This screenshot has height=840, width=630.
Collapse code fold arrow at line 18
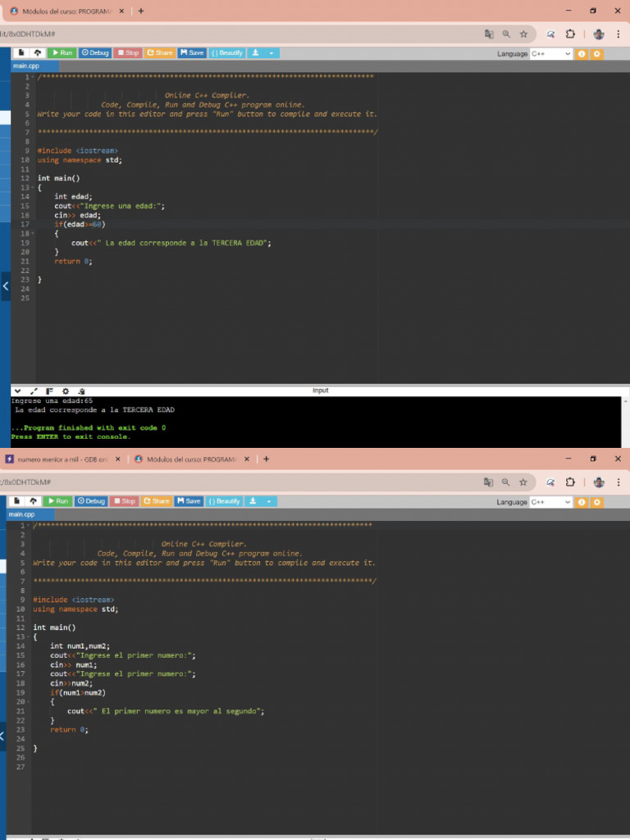[x=31, y=234]
